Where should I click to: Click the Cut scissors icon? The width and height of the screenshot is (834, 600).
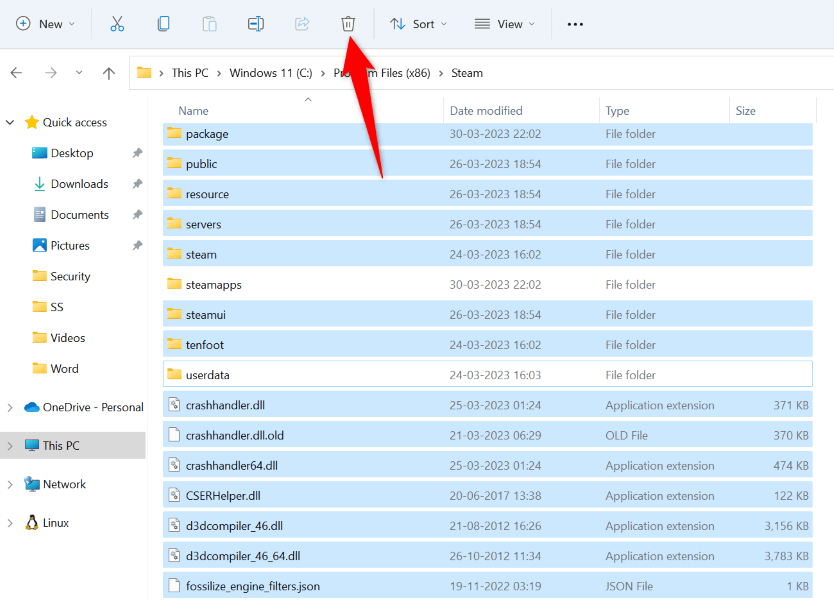(117, 23)
